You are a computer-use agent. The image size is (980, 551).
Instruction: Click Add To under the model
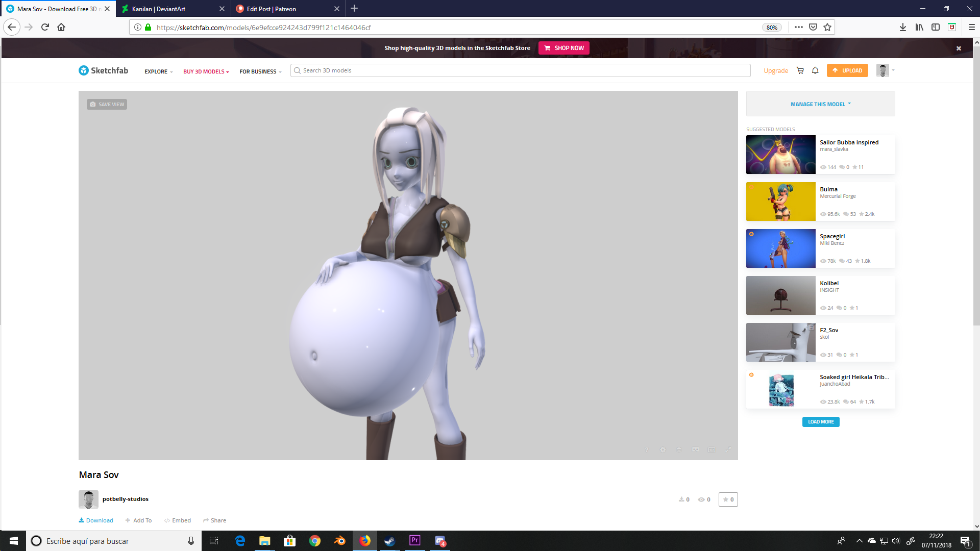coord(138,520)
